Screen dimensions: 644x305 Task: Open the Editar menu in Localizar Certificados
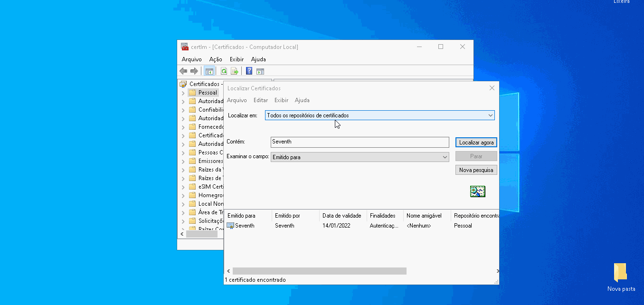260,100
